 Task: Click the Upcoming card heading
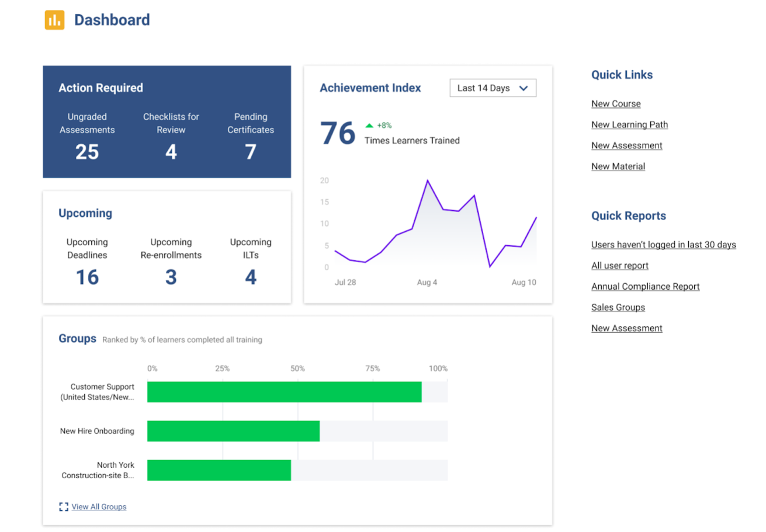point(85,213)
